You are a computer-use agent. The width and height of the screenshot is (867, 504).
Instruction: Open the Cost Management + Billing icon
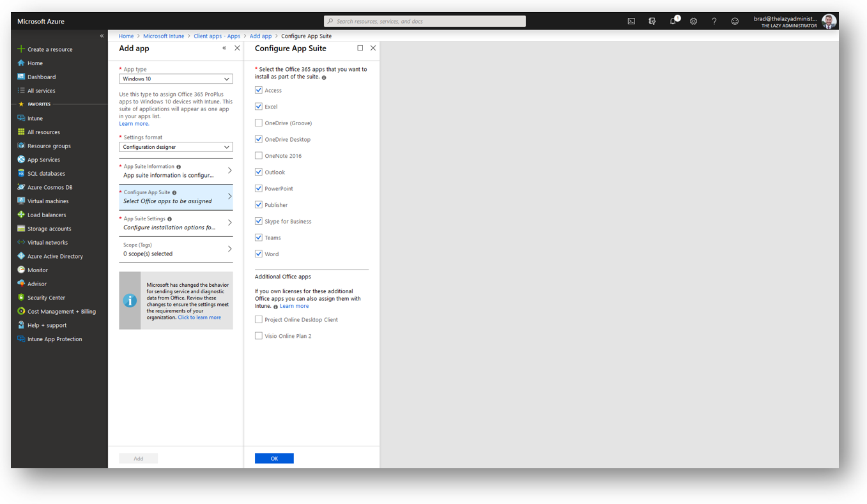21,311
